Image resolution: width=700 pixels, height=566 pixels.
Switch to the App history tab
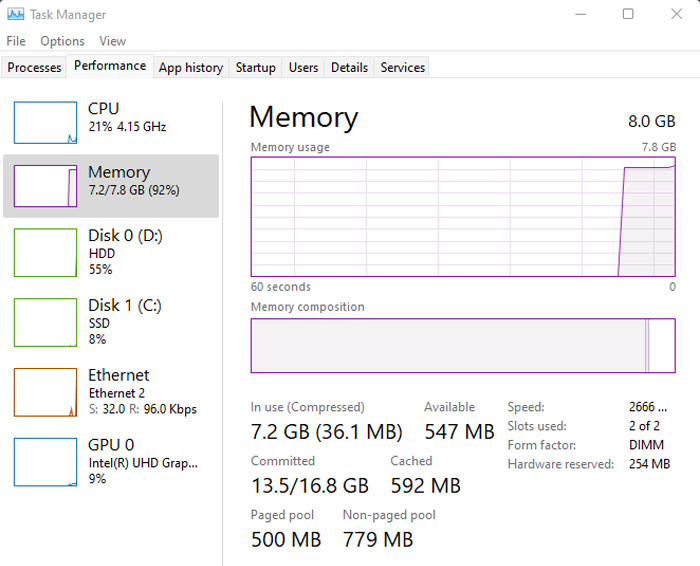(x=191, y=67)
